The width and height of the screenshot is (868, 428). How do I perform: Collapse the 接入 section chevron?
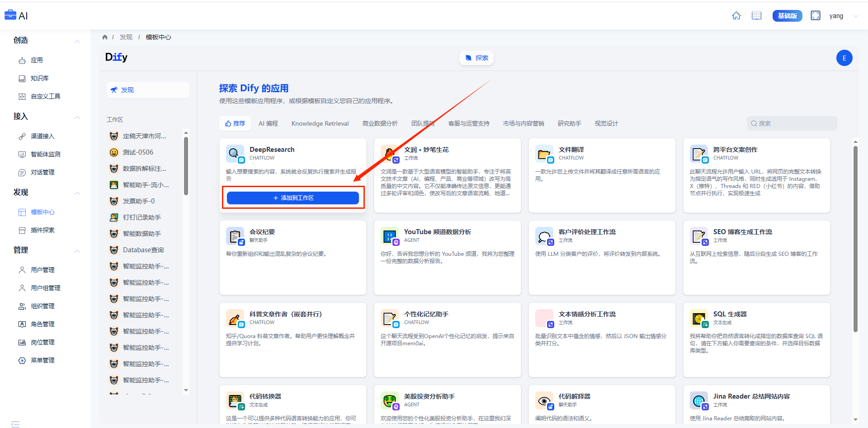[77, 117]
